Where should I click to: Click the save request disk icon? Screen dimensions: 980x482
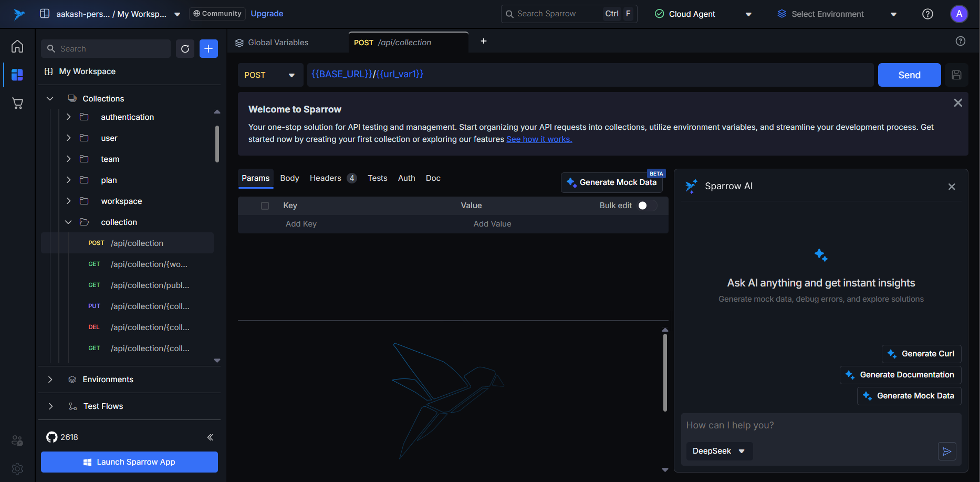point(956,75)
